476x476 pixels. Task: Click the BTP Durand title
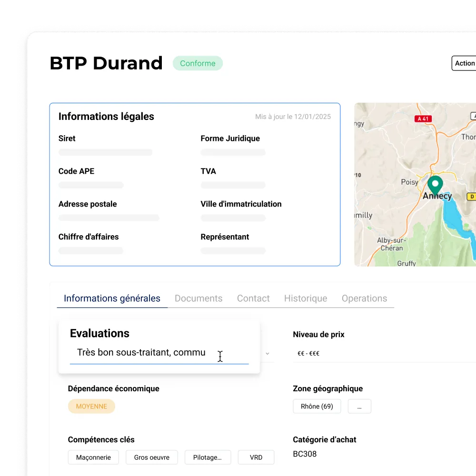(x=106, y=63)
